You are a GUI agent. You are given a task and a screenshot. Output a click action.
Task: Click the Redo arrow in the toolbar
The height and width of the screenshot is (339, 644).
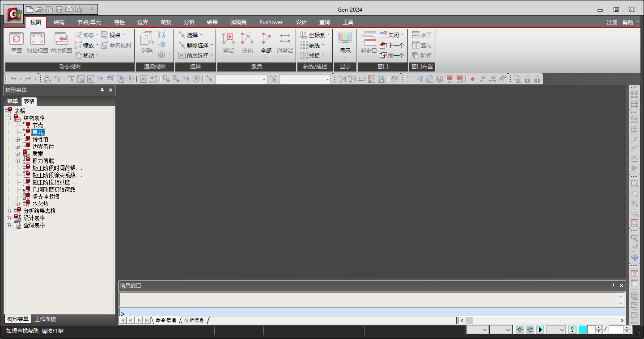(x=28, y=79)
